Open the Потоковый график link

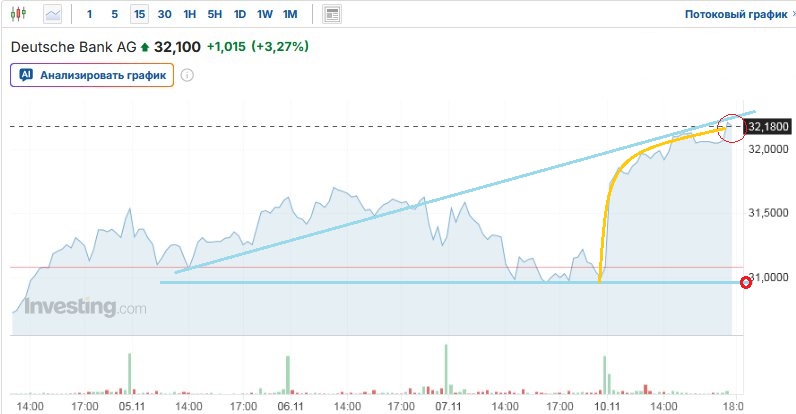(728, 15)
